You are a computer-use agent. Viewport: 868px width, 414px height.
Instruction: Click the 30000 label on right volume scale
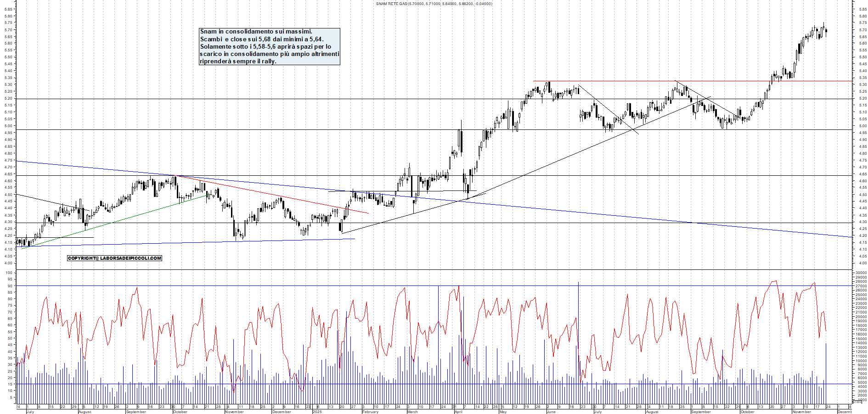(x=860, y=273)
